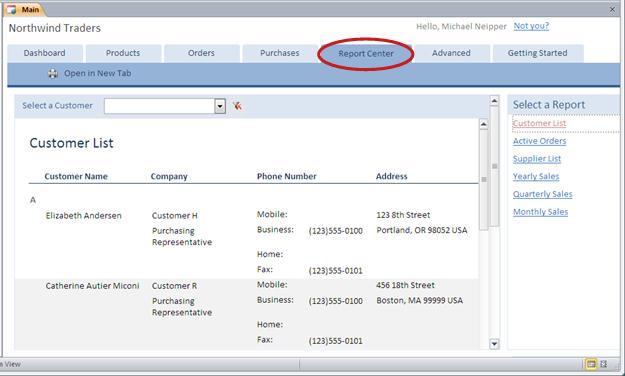Click the Select a Customer label
Image resolution: width=625 pixels, height=376 pixels.
[x=57, y=106]
